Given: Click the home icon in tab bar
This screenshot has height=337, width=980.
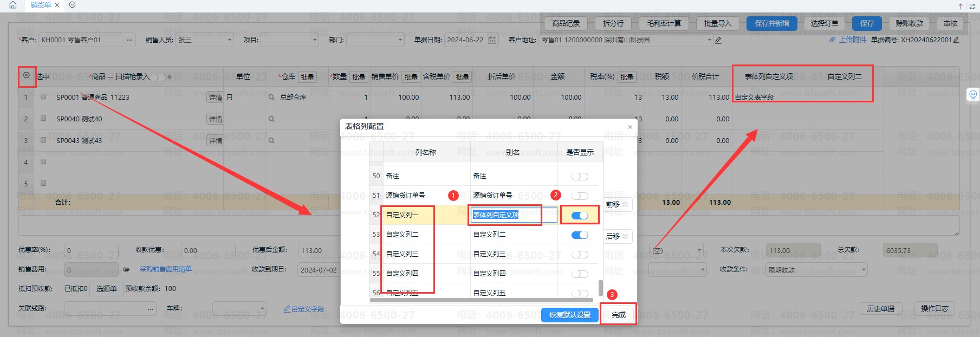Looking at the screenshot, I should (x=13, y=5).
